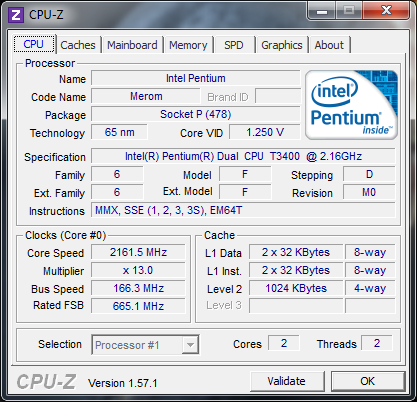Click the Specification field showing T3400
The image size is (417, 402).
[243, 156]
